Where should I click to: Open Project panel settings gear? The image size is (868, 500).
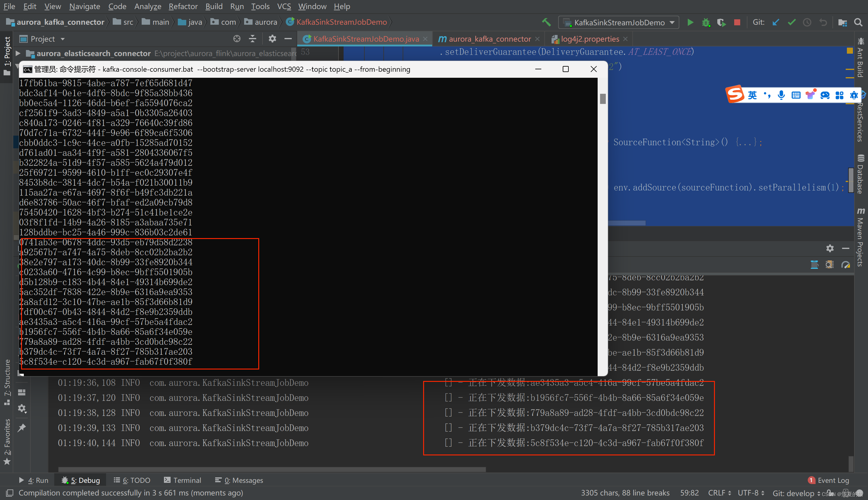pos(272,39)
